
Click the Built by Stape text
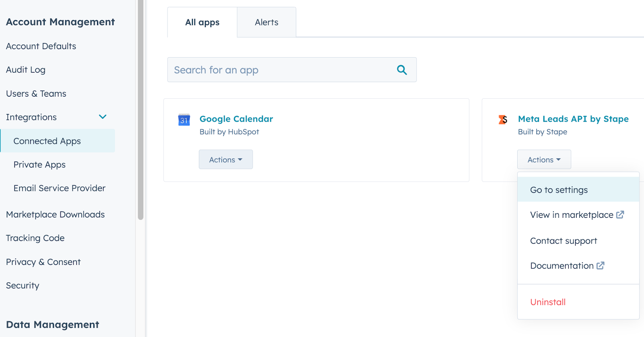coord(543,132)
